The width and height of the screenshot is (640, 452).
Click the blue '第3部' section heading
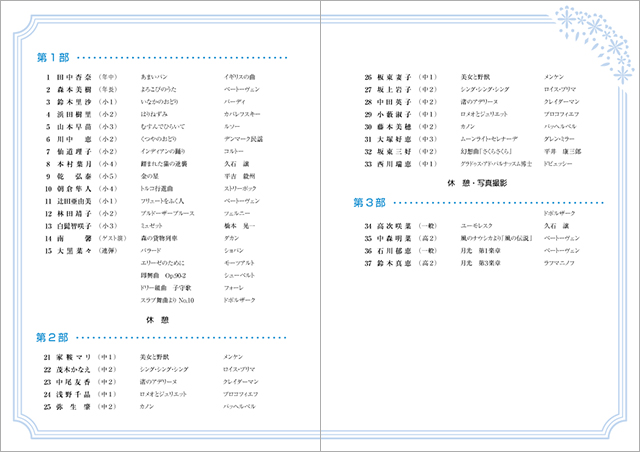pos(369,203)
